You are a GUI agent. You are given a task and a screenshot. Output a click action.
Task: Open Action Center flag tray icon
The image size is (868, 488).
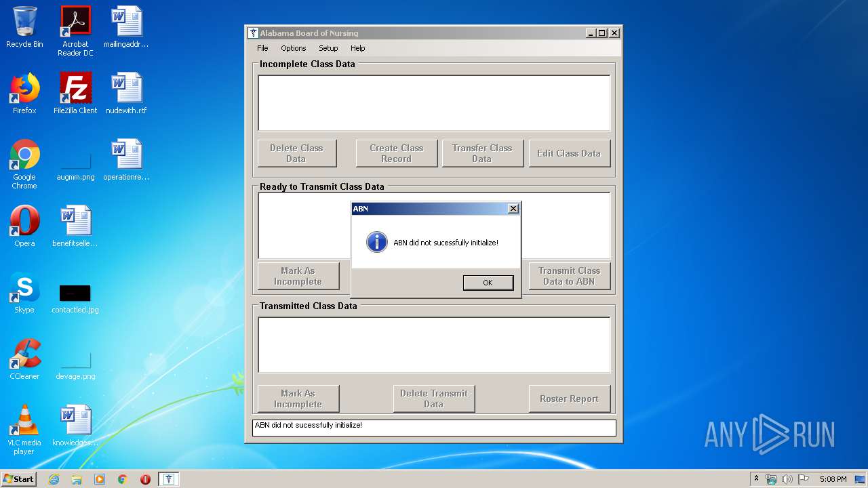(x=804, y=479)
